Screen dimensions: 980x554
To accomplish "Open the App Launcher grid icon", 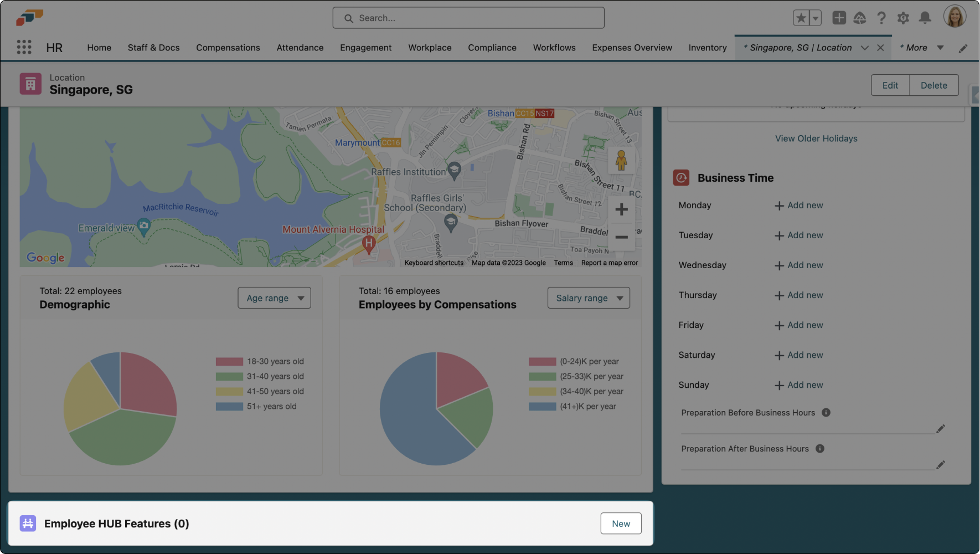I will [24, 47].
